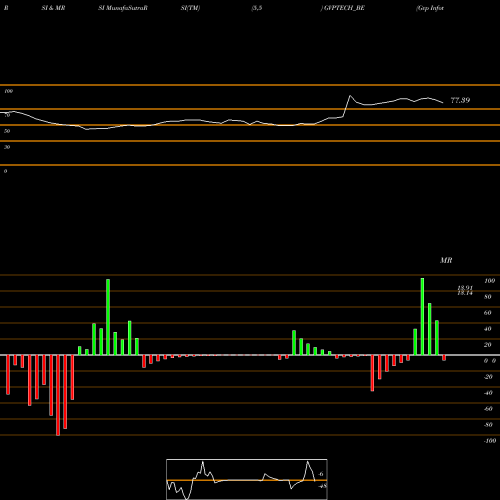Image resolution: width=500 pixels, height=500 pixels.
Task: Click the 20 label on MR axis
Action: coord(488,345)
